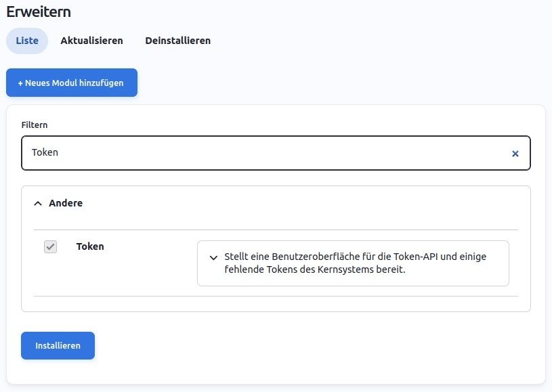
Task: Click the plus sign on the add-module button
Action: pos(20,83)
